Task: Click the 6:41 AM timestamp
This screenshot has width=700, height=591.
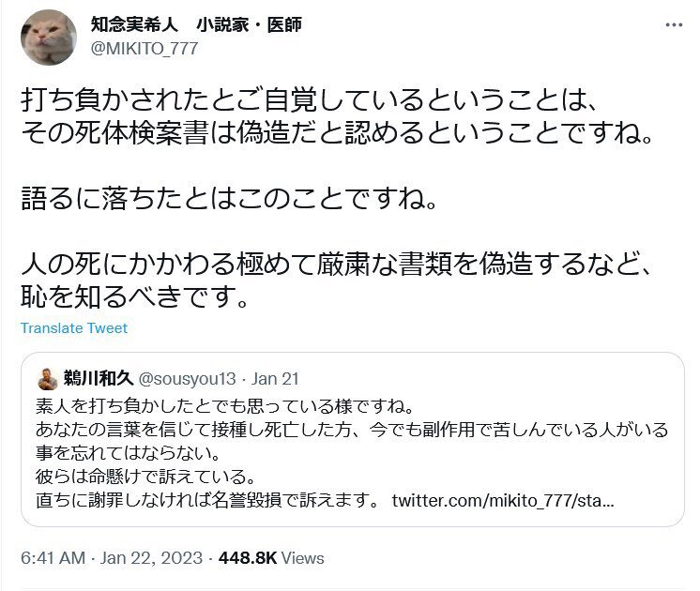Action: pyautogui.click(x=53, y=558)
